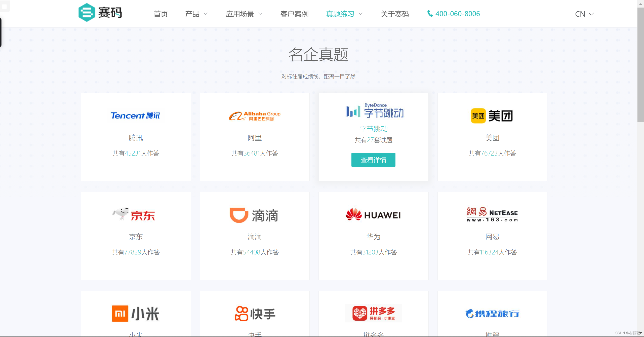Select the 小米 Xiaomi logo
The height and width of the screenshot is (337, 644).
pyautogui.click(x=135, y=314)
